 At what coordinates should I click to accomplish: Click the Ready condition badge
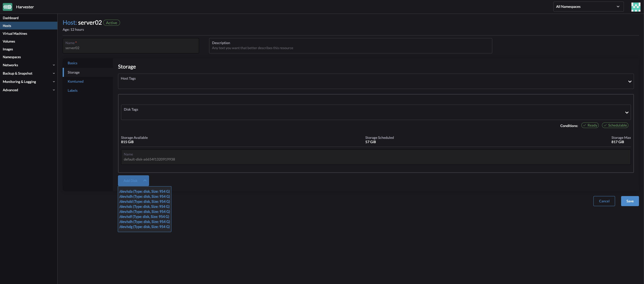[x=590, y=125]
